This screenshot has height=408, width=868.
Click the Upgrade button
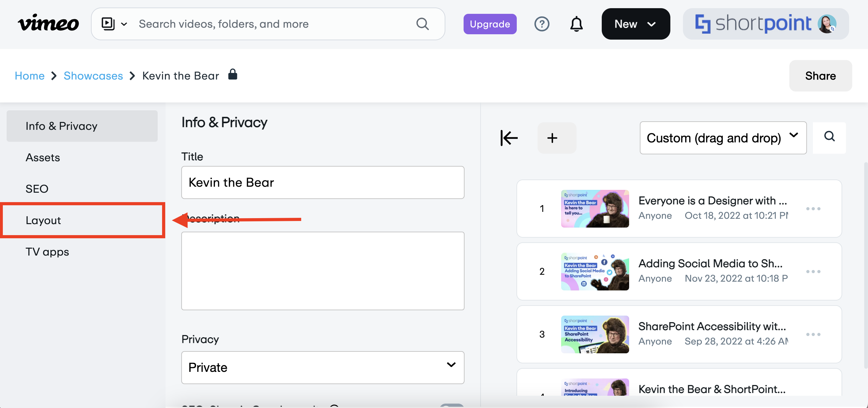coord(490,24)
